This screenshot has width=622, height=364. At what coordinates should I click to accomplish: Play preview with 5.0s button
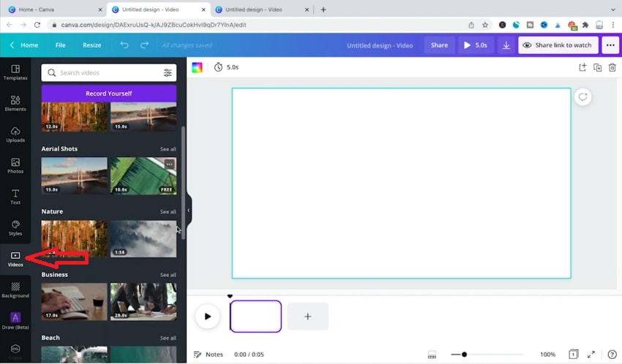point(476,45)
